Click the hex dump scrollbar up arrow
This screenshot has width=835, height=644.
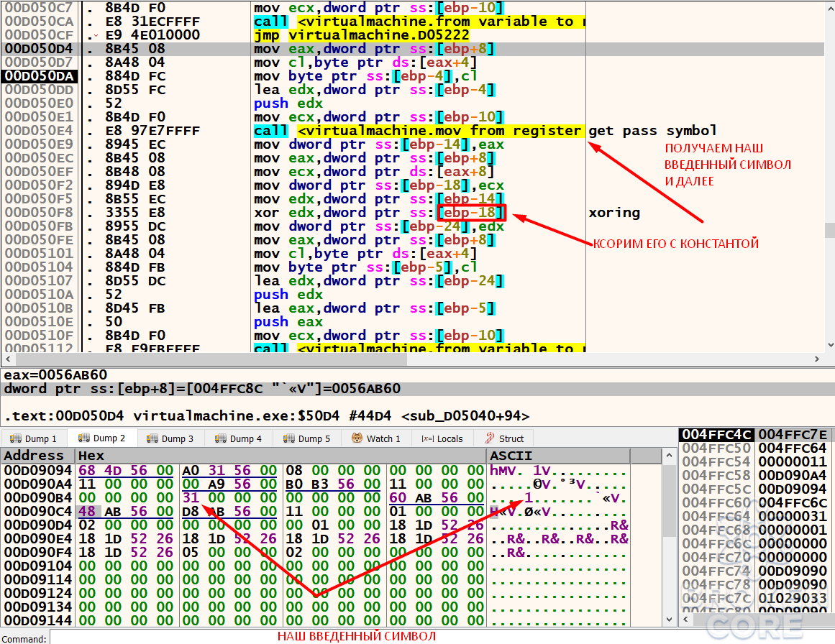tap(670, 455)
